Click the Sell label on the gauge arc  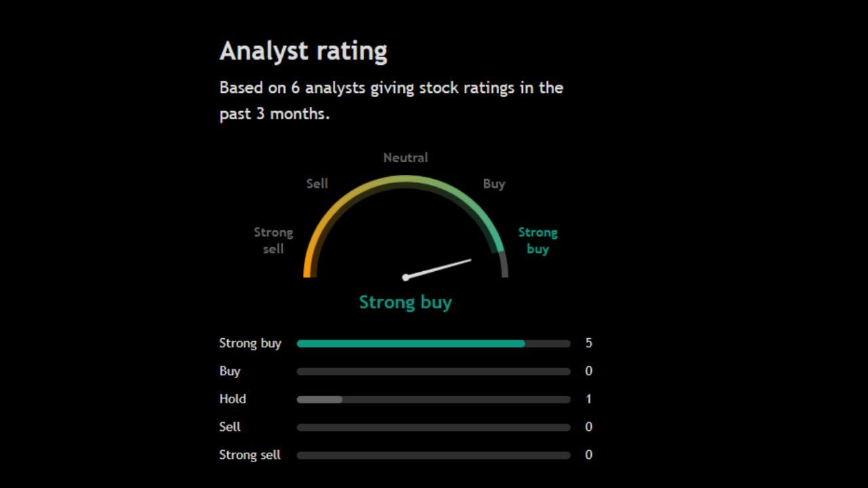pos(317,184)
